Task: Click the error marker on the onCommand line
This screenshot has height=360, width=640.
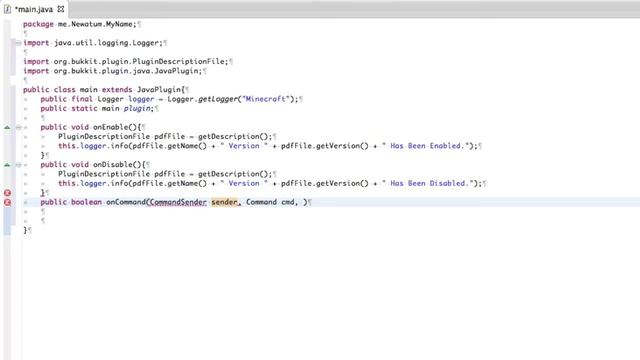Action: click(7, 202)
